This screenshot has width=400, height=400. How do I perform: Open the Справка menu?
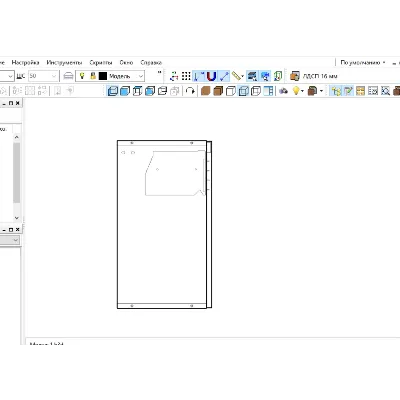tap(151, 62)
